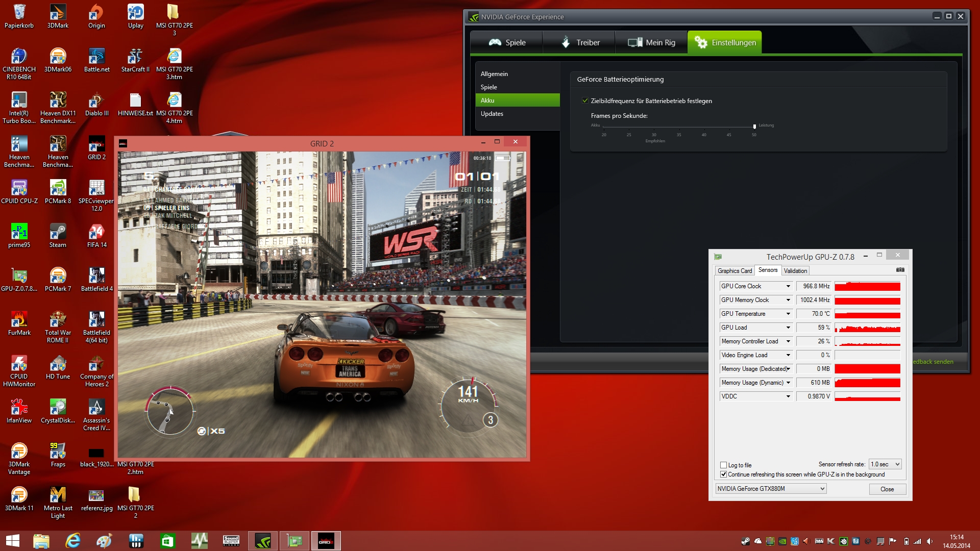Open Validation tab in GPU-Z
Image resolution: width=980 pixels, height=551 pixels.
coord(795,271)
